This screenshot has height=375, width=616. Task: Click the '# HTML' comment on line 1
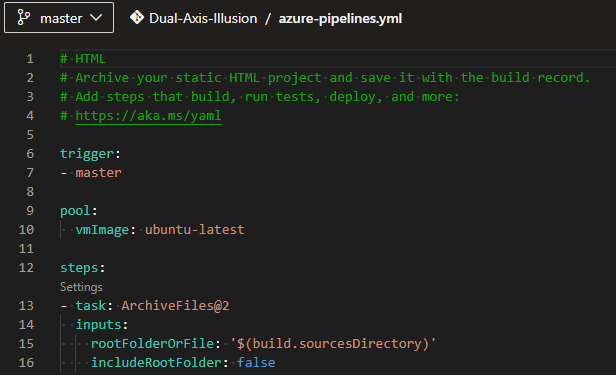pyautogui.click(x=83, y=59)
